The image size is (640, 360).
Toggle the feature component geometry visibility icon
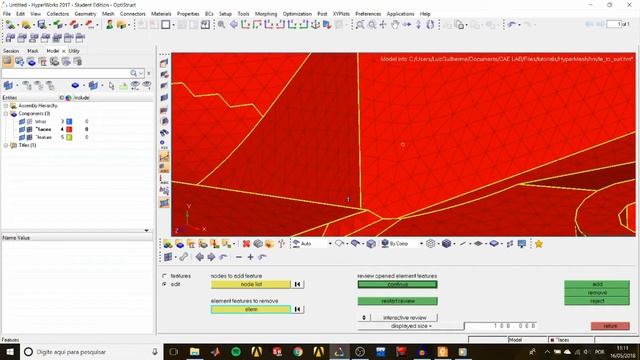[22, 137]
